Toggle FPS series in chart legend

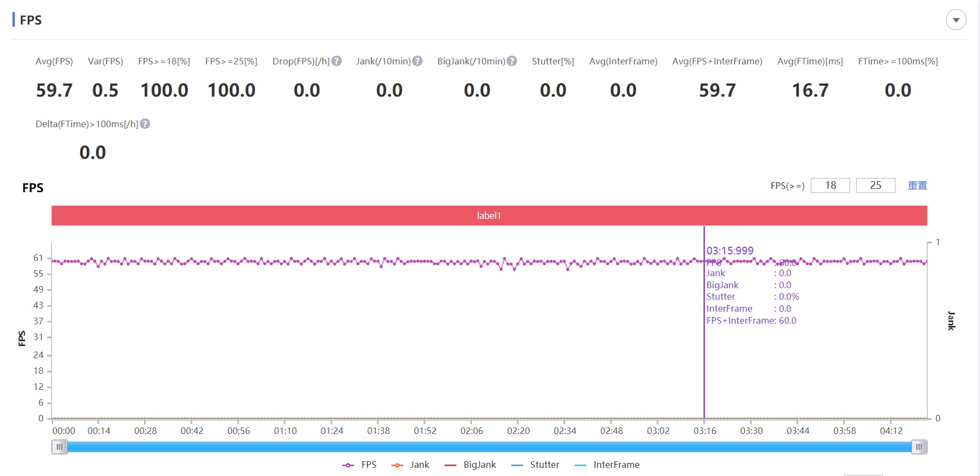(359, 465)
